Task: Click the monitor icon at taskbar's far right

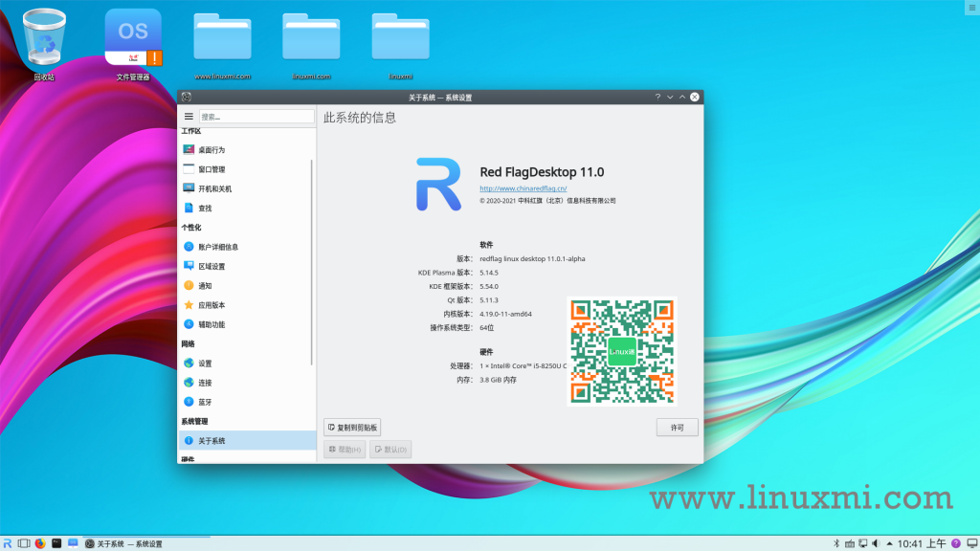Action: (972, 543)
